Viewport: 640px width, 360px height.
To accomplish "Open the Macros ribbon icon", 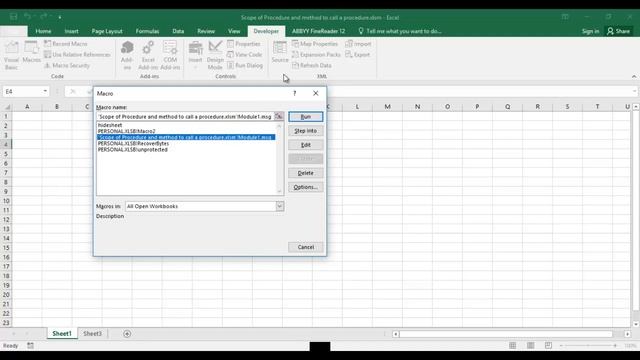I will point(31,52).
